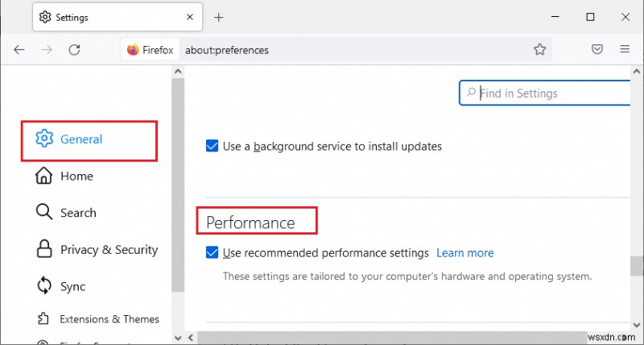This screenshot has width=644, height=345.
Task: Uncheck Use recommended performance settings
Action: pos(213,253)
